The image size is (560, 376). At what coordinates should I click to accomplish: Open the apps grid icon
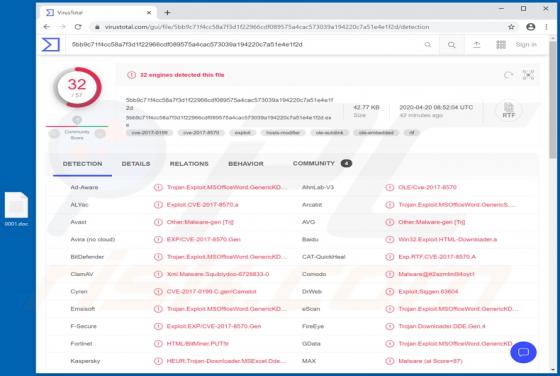tap(501, 45)
